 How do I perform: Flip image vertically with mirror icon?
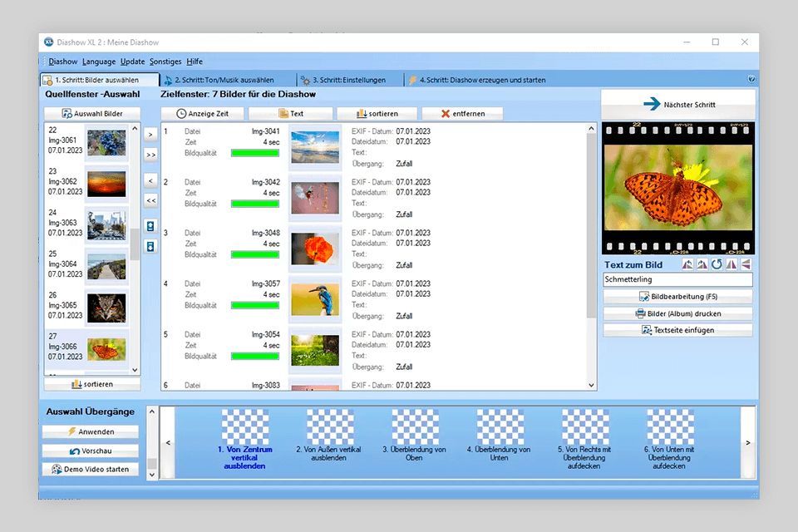click(746, 264)
